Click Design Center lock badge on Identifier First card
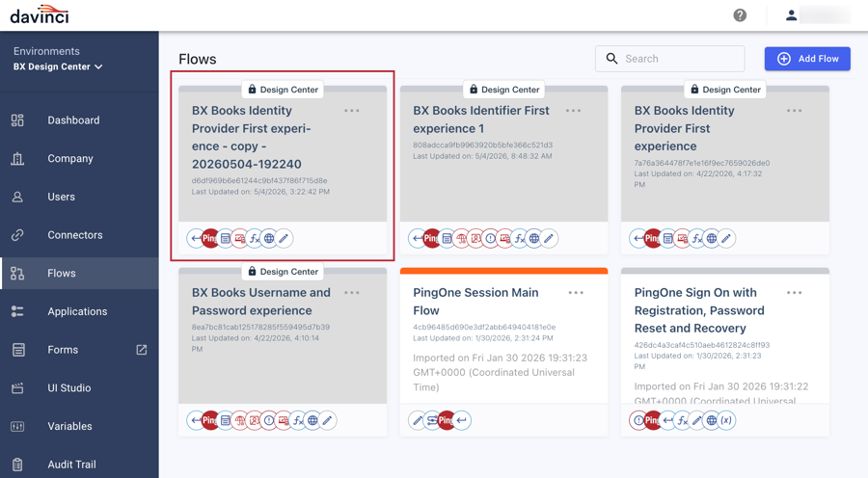This screenshot has width=868, height=478. [503, 90]
